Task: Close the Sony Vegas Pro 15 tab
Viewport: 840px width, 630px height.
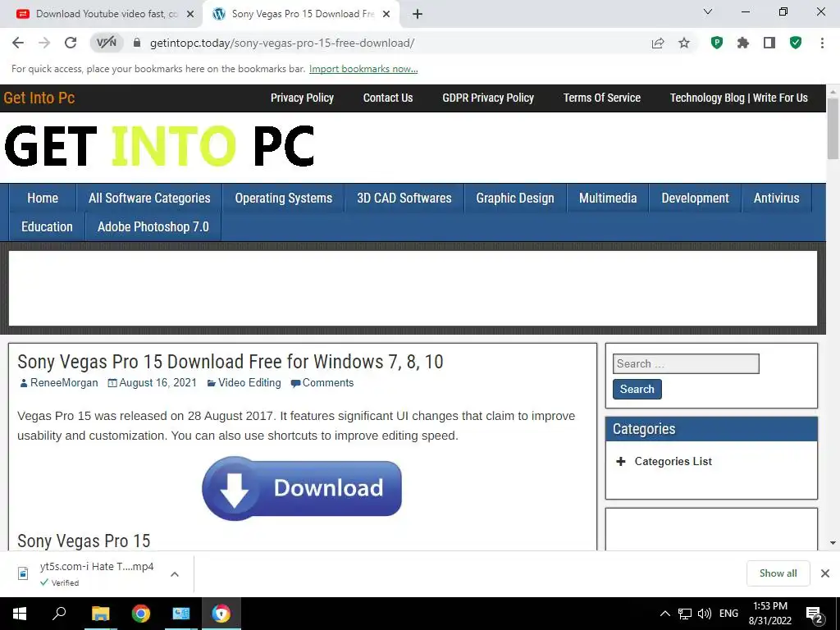Action: coord(386,14)
